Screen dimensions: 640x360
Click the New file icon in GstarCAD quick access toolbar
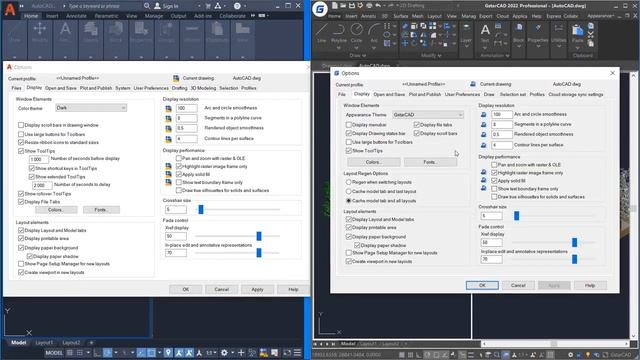point(335,6)
